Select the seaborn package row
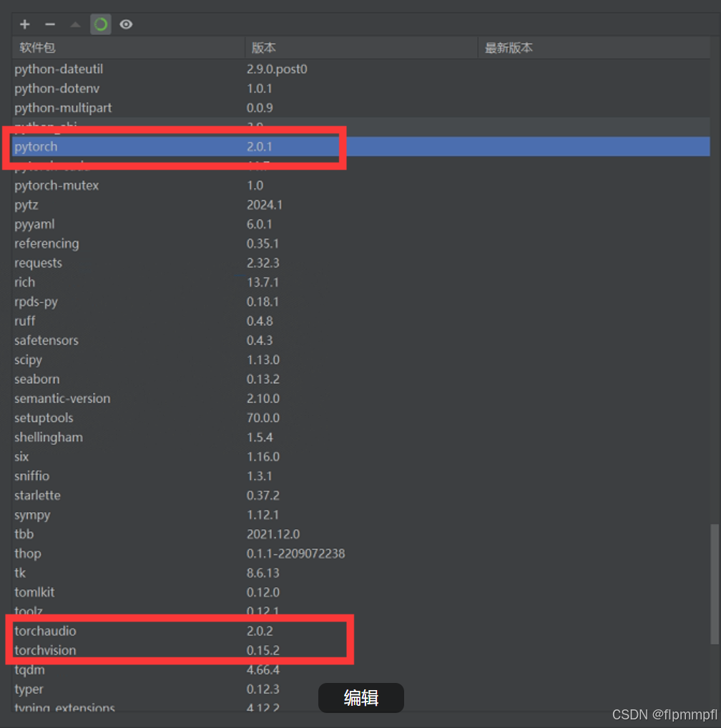The height and width of the screenshot is (728, 721). [360, 379]
